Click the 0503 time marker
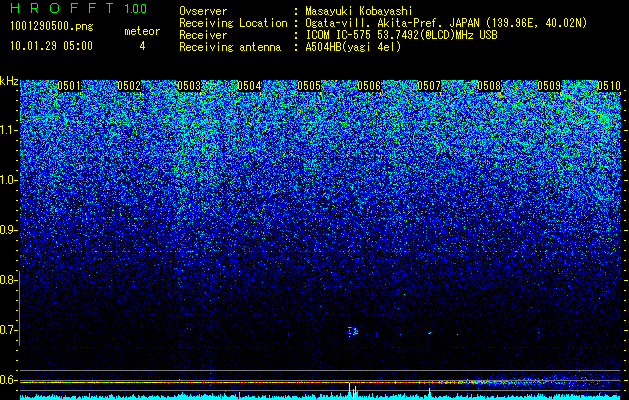629x400 pixels. coord(189,86)
